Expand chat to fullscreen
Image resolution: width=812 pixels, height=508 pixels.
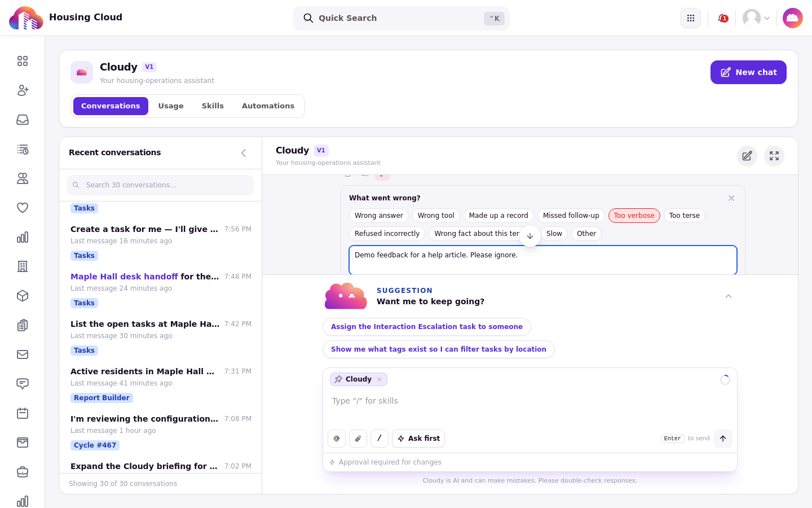774,156
